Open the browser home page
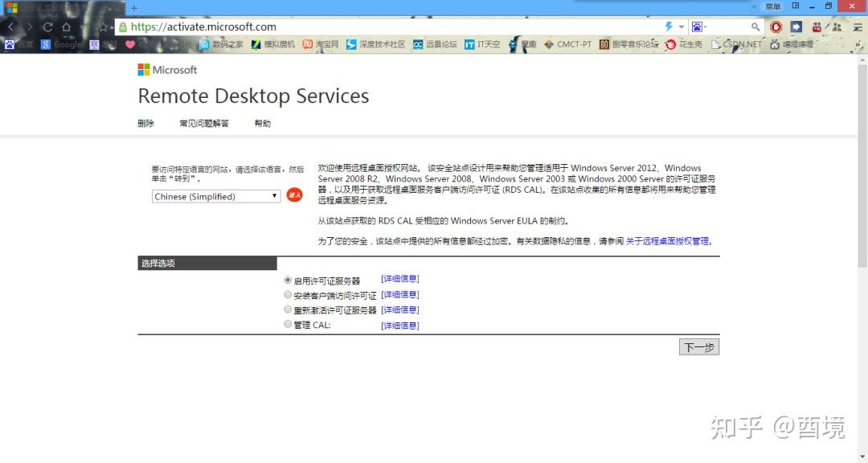Viewport: 868px width, 463px height. [x=67, y=27]
